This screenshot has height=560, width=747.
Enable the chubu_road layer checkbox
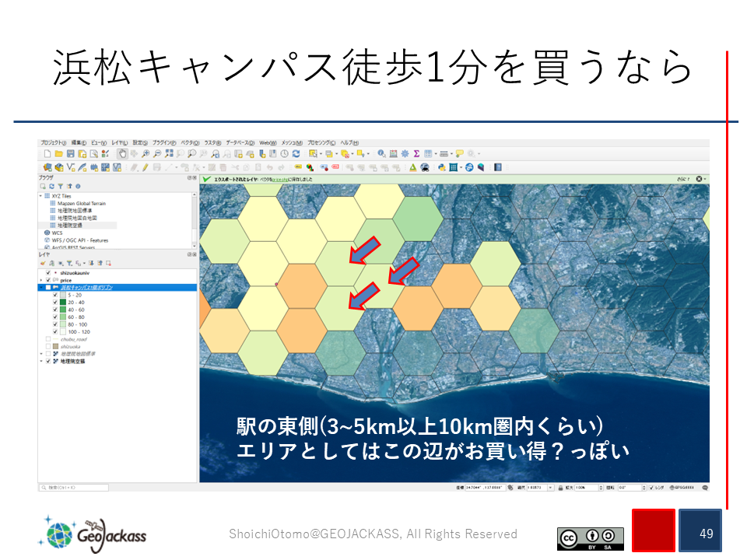[x=48, y=340]
